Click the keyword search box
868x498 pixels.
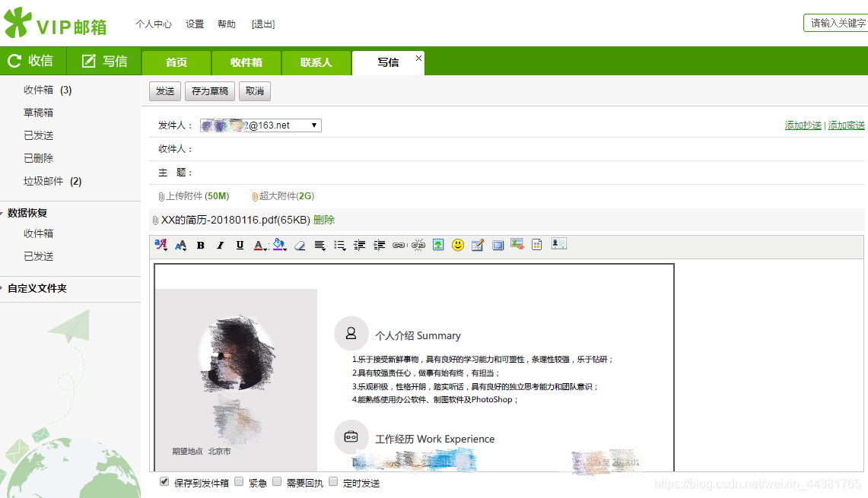[836, 23]
